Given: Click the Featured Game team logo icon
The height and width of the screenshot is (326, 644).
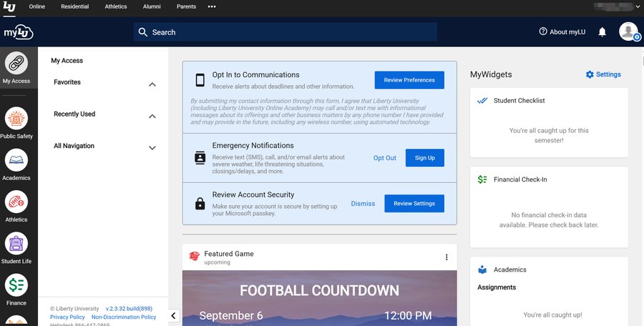Looking at the screenshot, I should [x=194, y=256].
